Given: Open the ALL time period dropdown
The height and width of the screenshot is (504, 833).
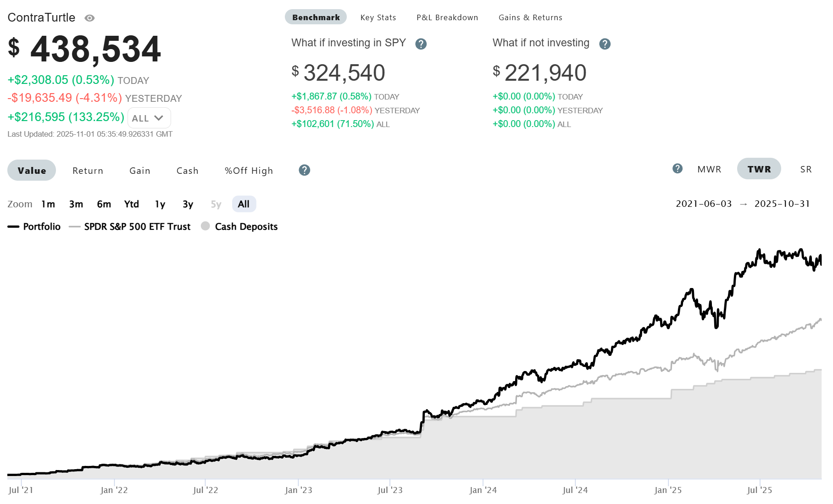Looking at the screenshot, I should point(149,118).
